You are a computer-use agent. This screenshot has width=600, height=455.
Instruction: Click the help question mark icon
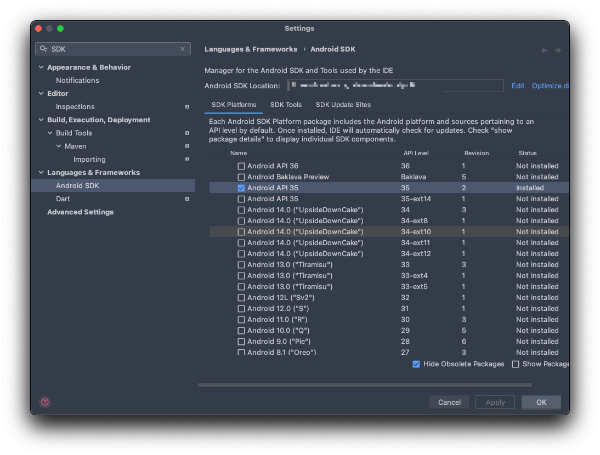(x=45, y=402)
